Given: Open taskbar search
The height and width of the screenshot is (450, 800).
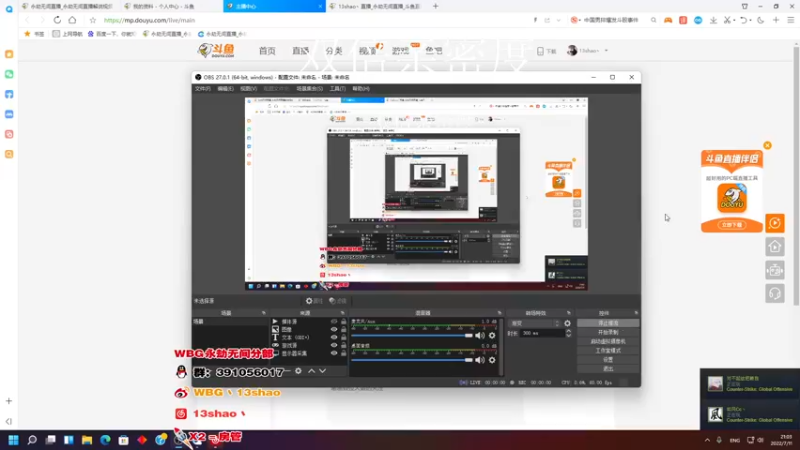Looking at the screenshot, I should tap(32, 440).
